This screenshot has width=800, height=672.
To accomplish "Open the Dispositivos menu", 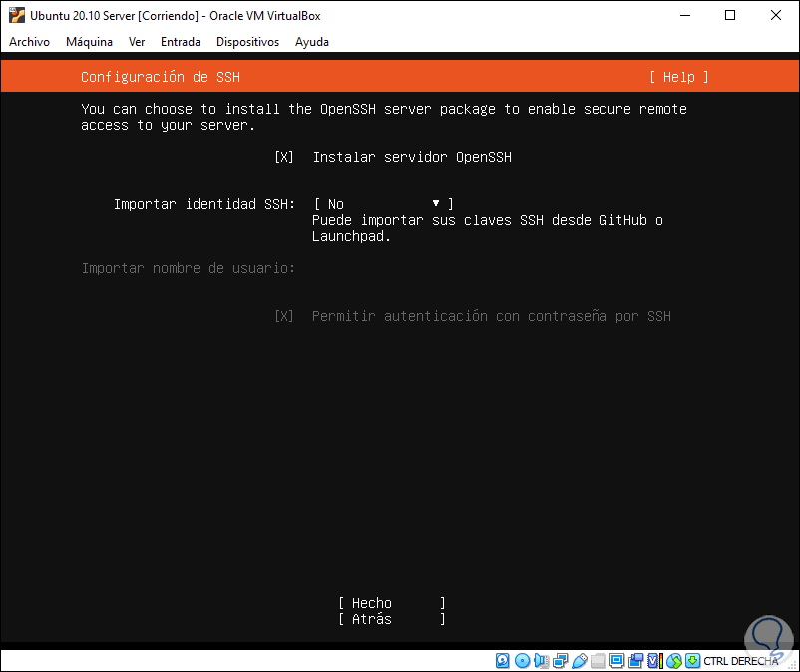I will (248, 42).
